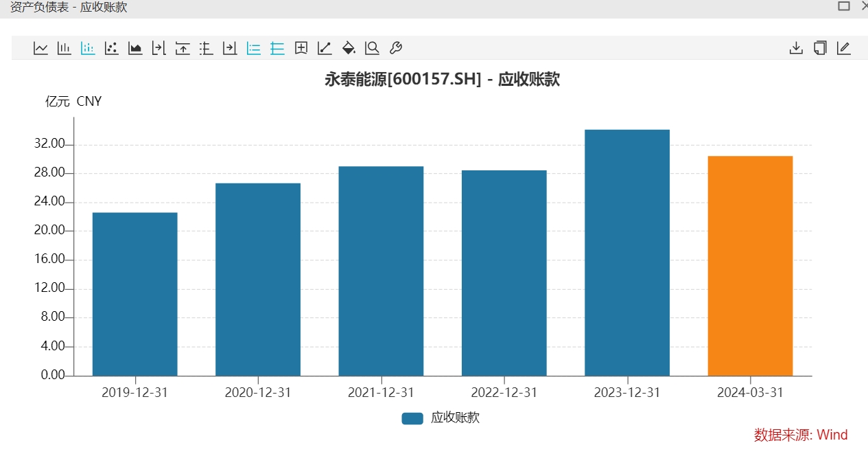Click the 2024-03-31 axis label

750,393
